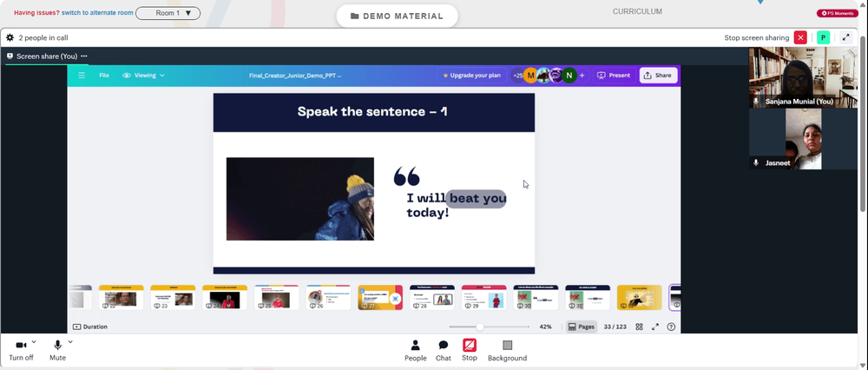Open slide thumbnail 25
The height and width of the screenshot is (370, 868).
[x=276, y=298]
